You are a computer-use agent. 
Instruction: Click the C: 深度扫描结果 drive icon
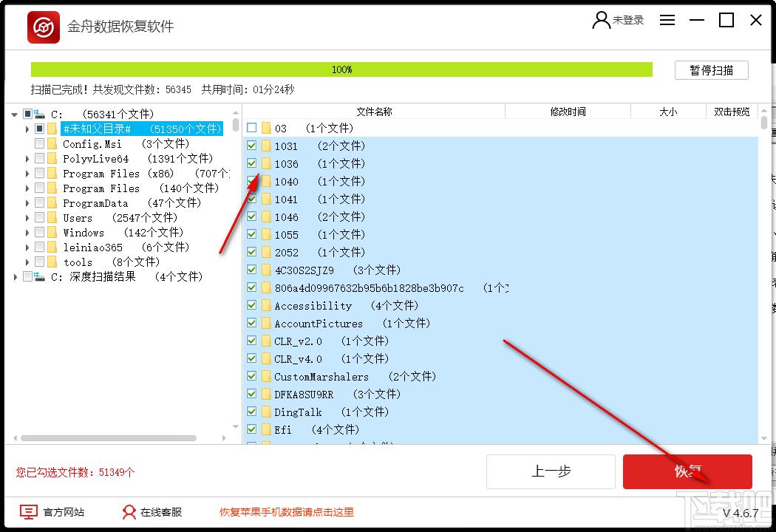pyautogui.click(x=40, y=276)
